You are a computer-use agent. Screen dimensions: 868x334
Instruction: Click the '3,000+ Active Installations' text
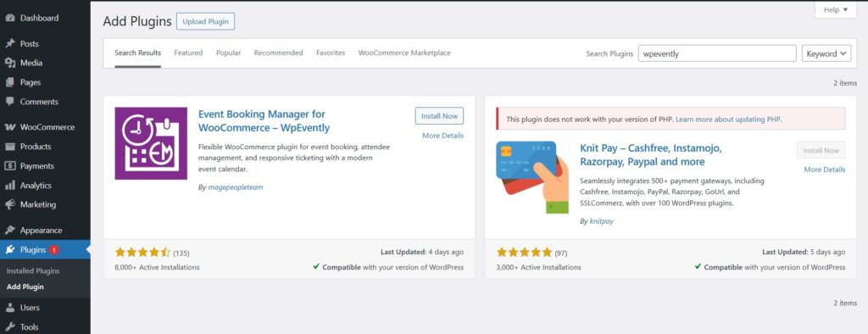point(539,267)
